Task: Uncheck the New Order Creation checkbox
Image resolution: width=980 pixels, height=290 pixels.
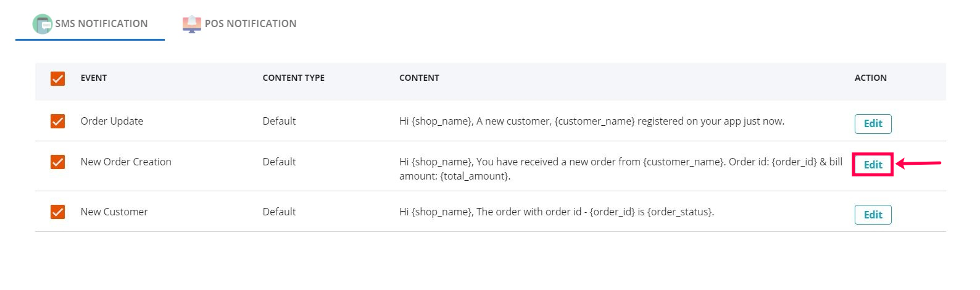Action: click(x=57, y=162)
